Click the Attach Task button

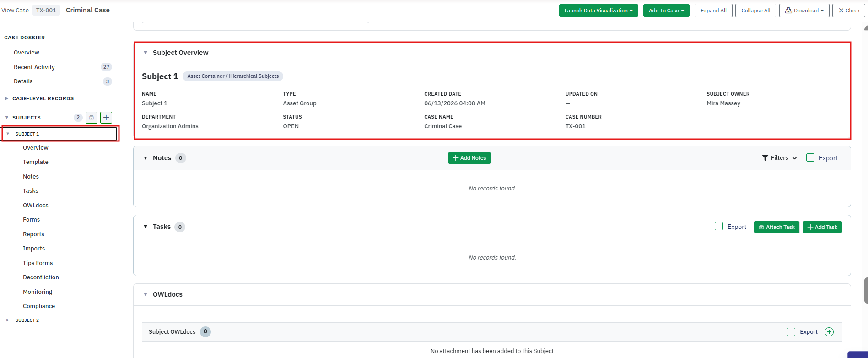(x=776, y=227)
